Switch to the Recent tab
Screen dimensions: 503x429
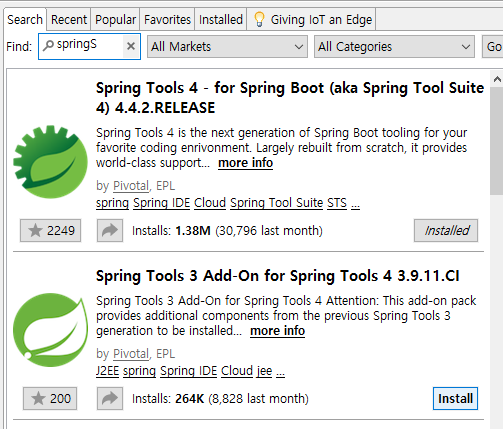click(69, 19)
